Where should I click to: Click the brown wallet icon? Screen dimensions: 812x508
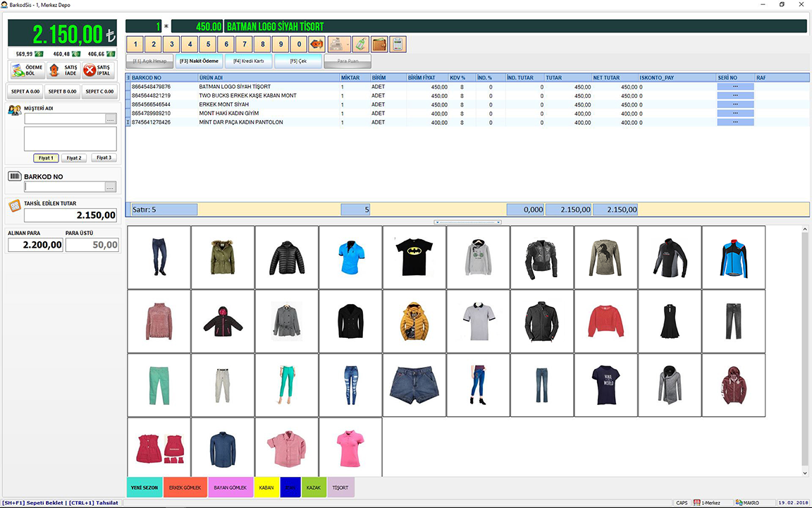(380, 44)
